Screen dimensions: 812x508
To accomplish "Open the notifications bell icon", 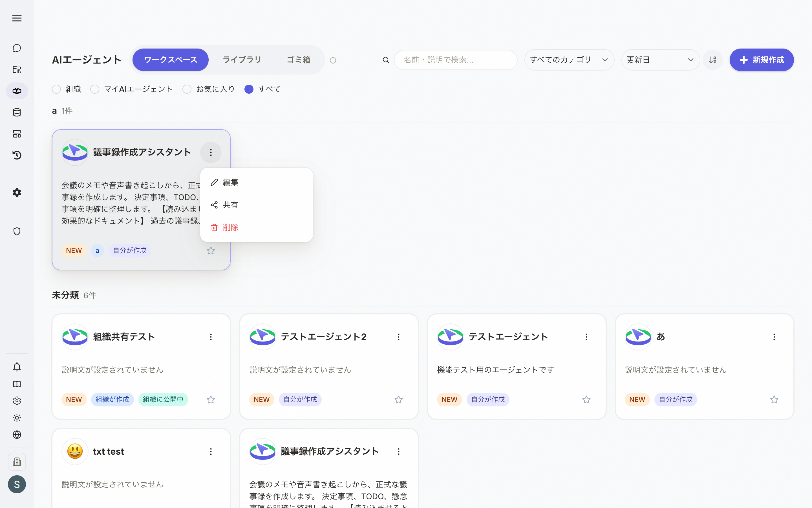I will pos(17,367).
